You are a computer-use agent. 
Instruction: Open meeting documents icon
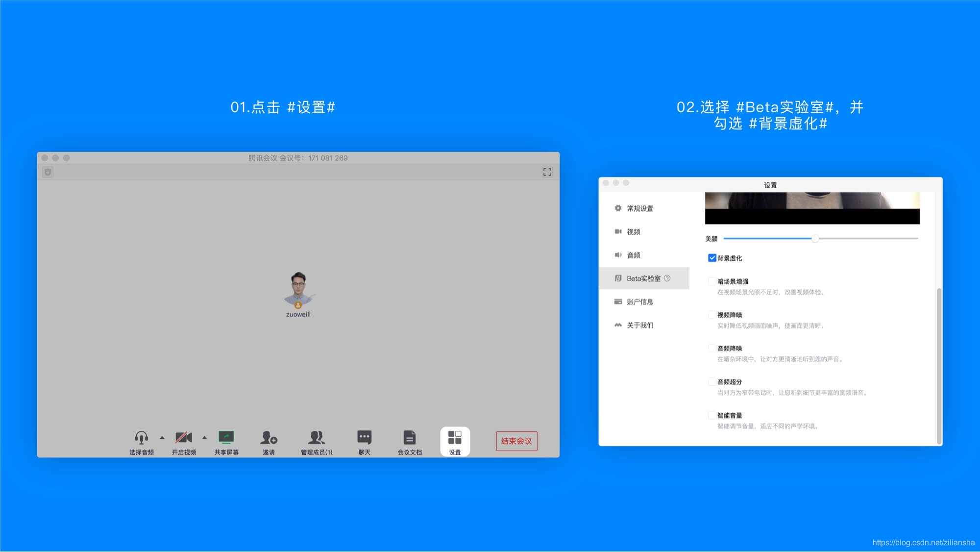tap(409, 437)
